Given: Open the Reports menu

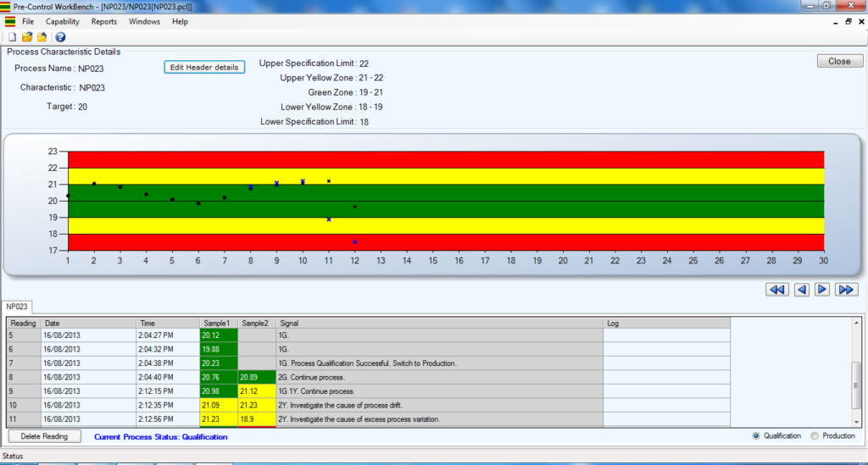Looking at the screenshot, I should (x=104, y=21).
